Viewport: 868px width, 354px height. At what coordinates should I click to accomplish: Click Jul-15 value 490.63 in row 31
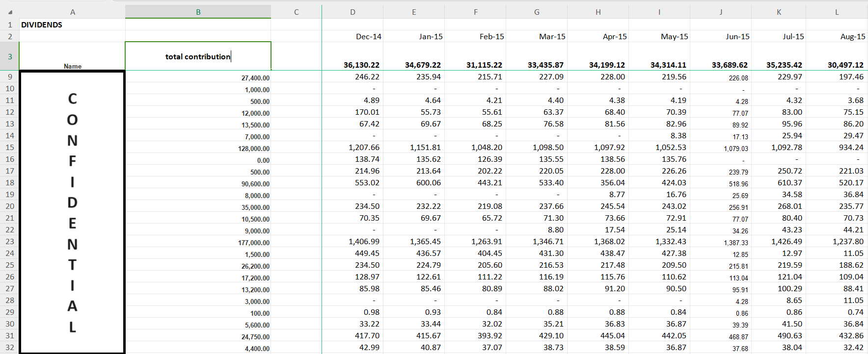click(779, 335)
